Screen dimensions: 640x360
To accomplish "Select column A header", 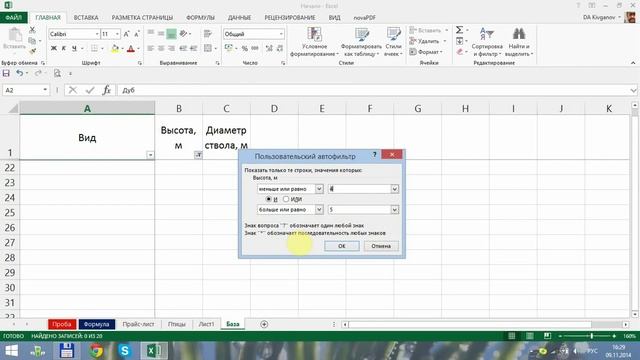I will pos(87,109).
